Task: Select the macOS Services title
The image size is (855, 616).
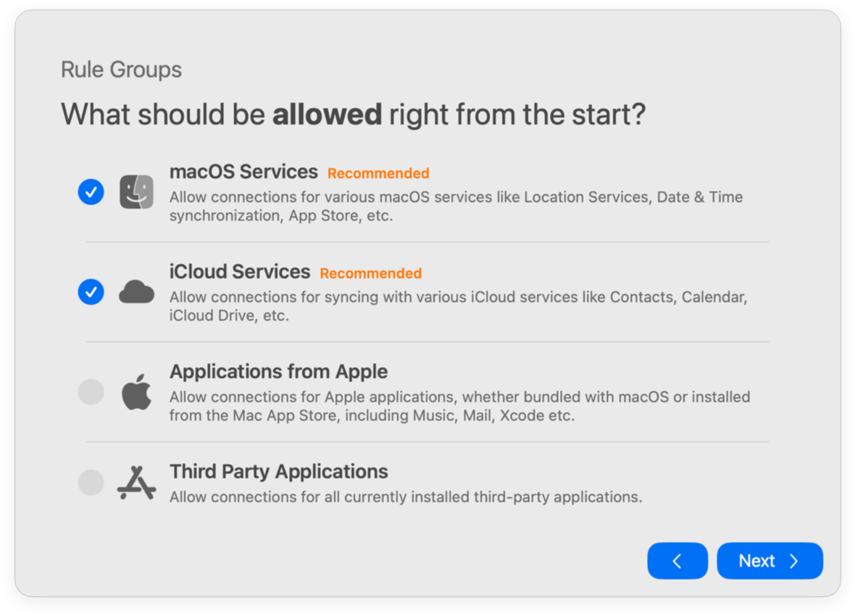Action: (243, 172)
